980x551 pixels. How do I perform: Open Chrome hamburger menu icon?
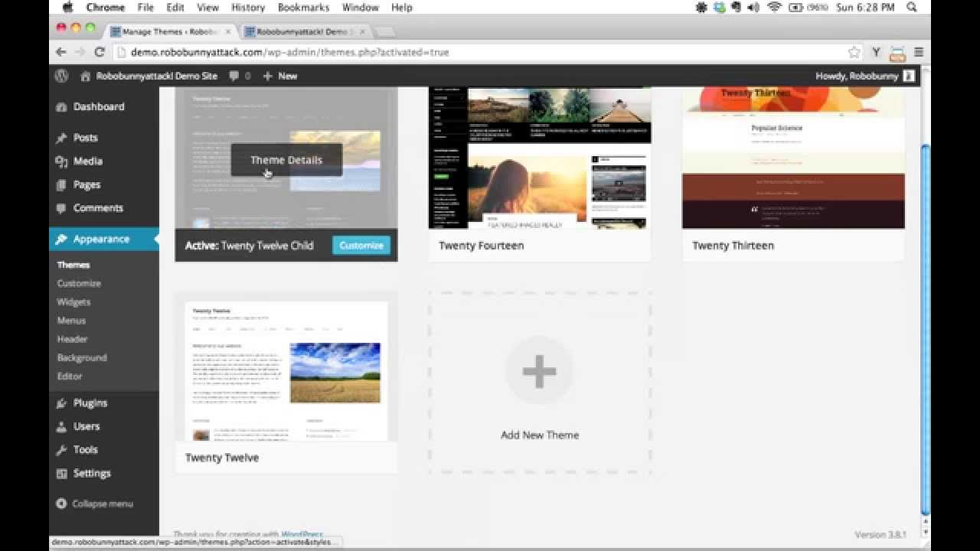pos(919,52)
